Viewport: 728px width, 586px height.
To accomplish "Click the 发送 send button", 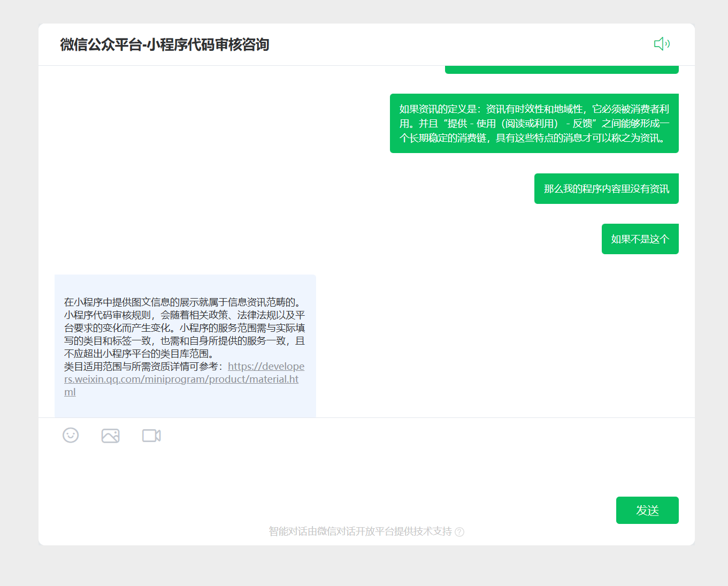I will pyautogui.click(x=647, y=510).
